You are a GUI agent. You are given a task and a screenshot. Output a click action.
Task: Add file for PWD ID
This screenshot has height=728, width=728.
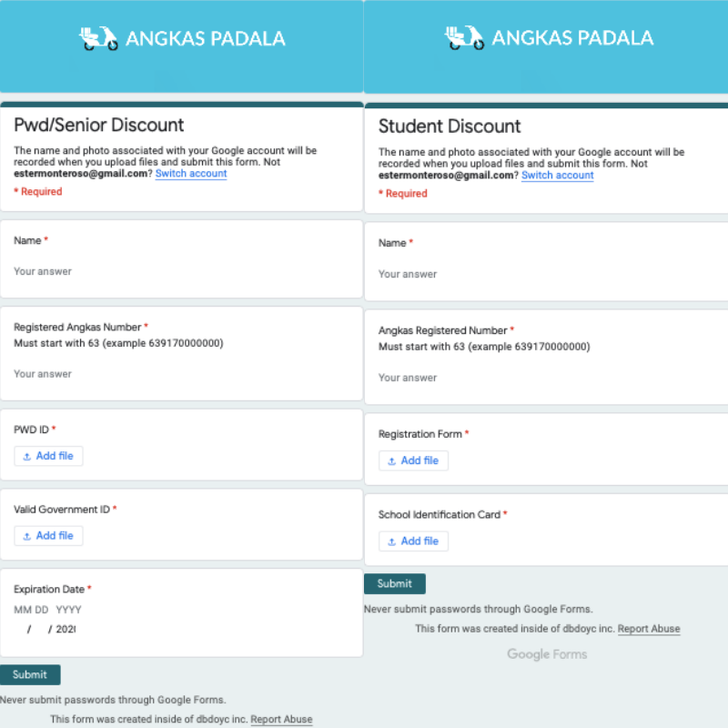pyautogui.click(x=48, y=457)
